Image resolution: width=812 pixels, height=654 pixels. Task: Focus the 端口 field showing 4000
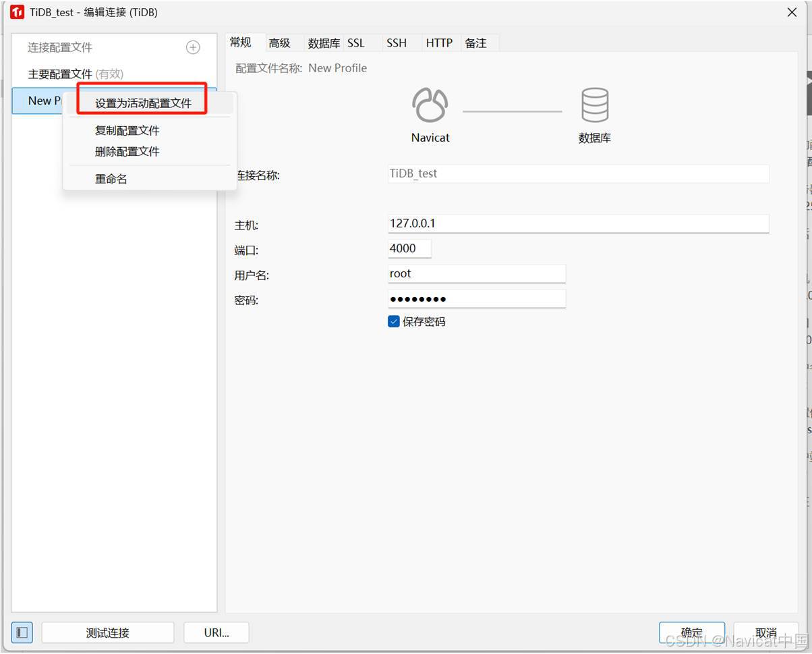(409, 248)
